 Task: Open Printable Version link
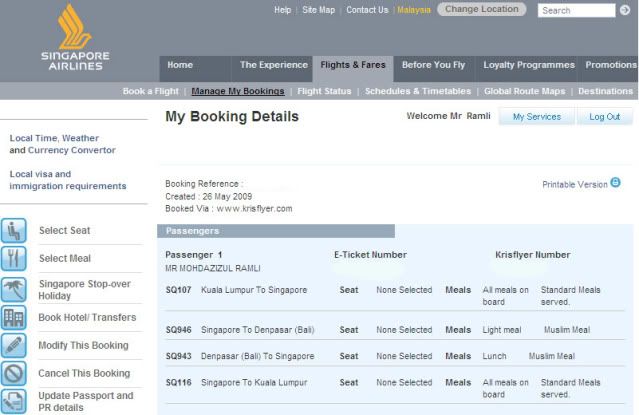pos(575,185)
